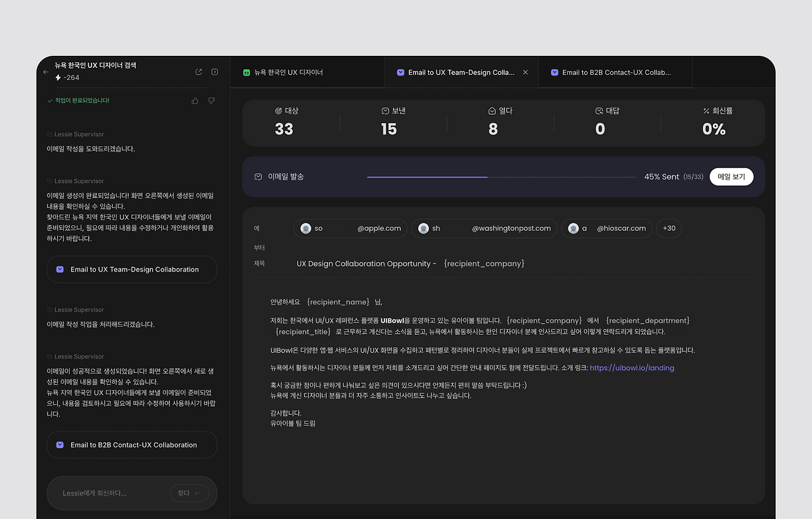812x519 pixels.
Task: Click the green checkmark next to 작업이 완료되었습니다
Action: tap(50, 100)
